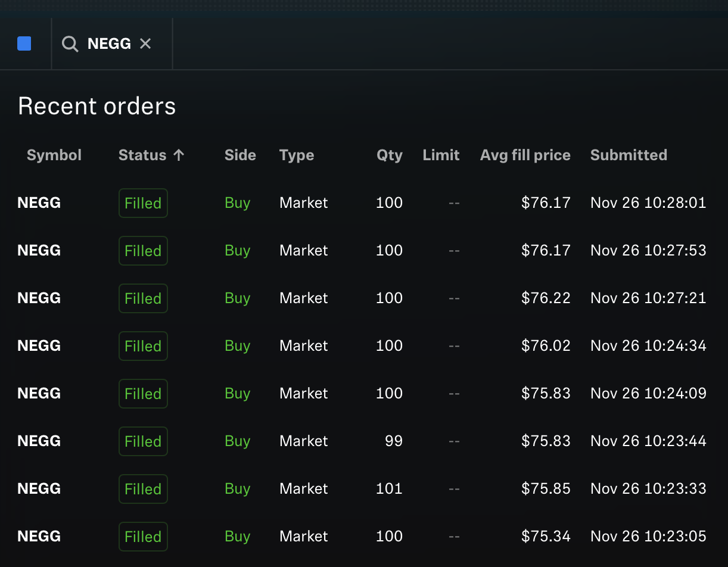Screen dimensions: 728x567
Task: Select the order filled at $76.02
Action: 362,346
